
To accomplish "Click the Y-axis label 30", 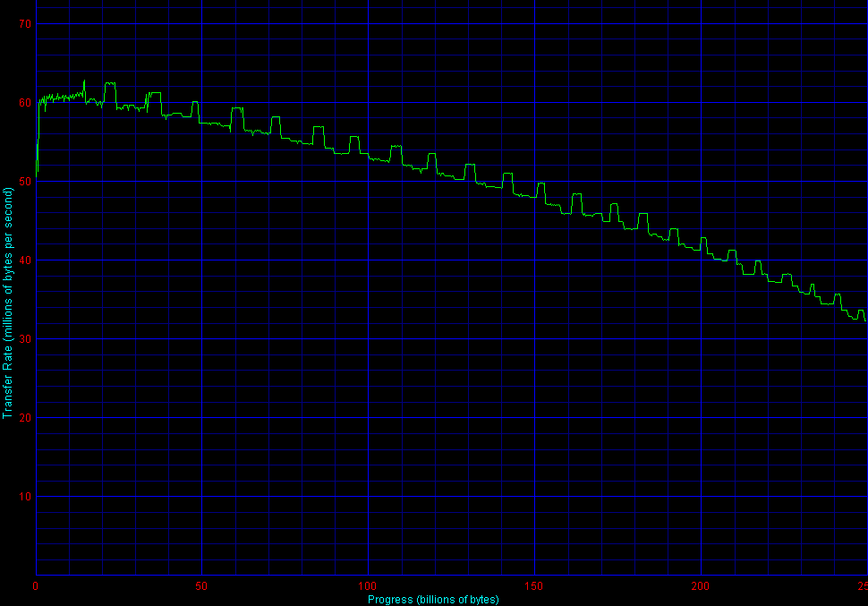I will (25, 339).
